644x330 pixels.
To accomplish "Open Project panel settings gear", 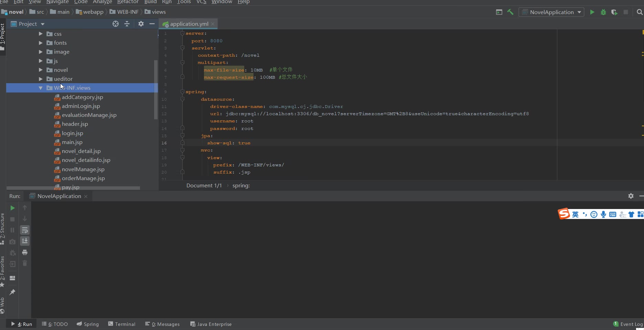I will [x=141, y=24].
